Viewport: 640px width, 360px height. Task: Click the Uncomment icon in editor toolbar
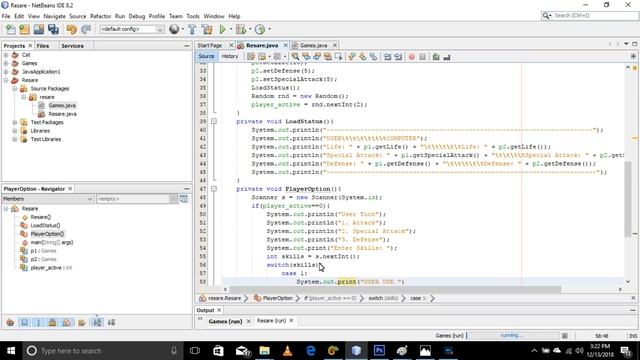click(447, 57)
